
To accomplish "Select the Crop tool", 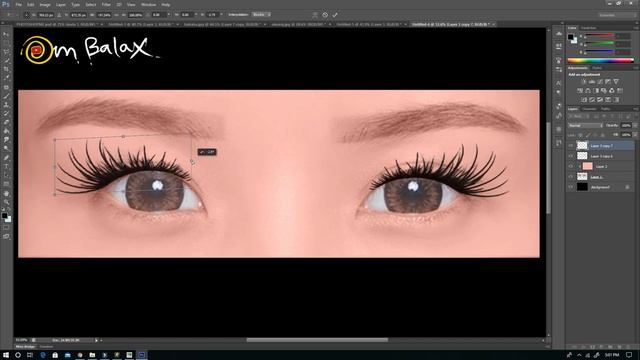I will coord(6,69).
